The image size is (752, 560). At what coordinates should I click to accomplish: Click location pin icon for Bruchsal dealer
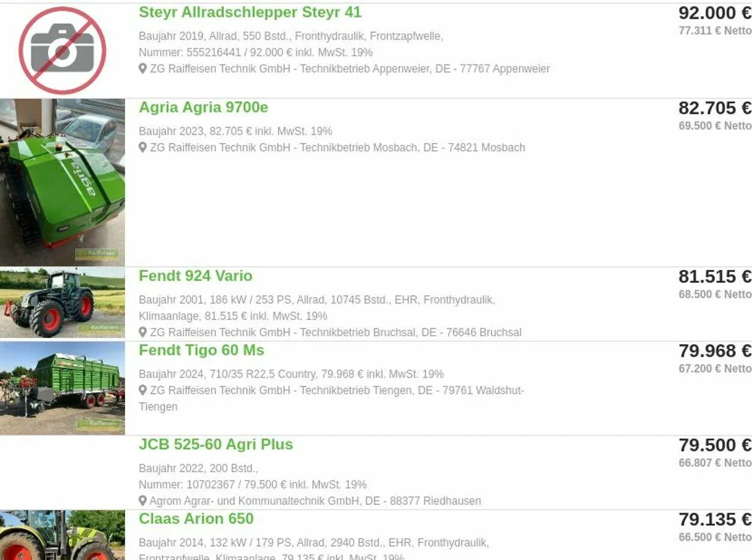143,332
